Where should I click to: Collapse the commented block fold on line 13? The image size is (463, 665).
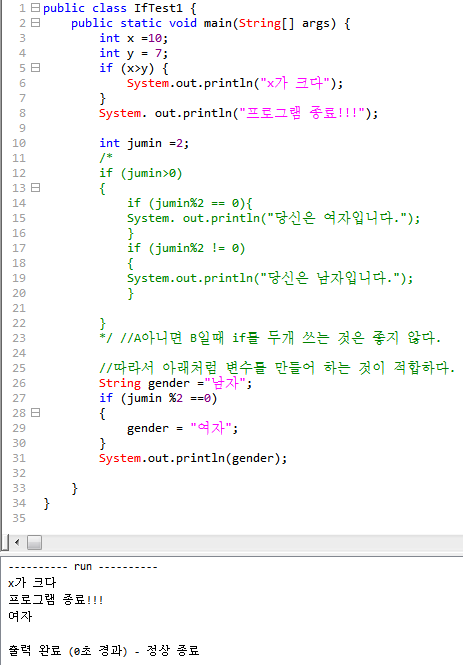[x=36, y=187]
